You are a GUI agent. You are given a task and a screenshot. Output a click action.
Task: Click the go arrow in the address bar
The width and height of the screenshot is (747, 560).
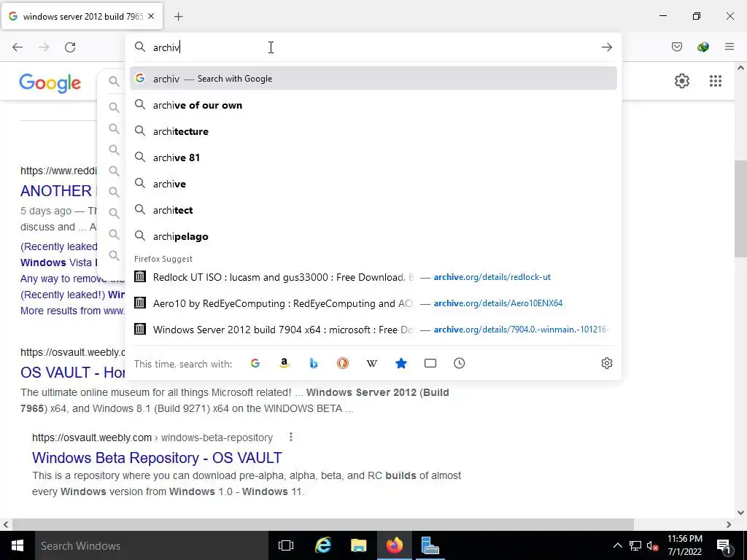606,47
